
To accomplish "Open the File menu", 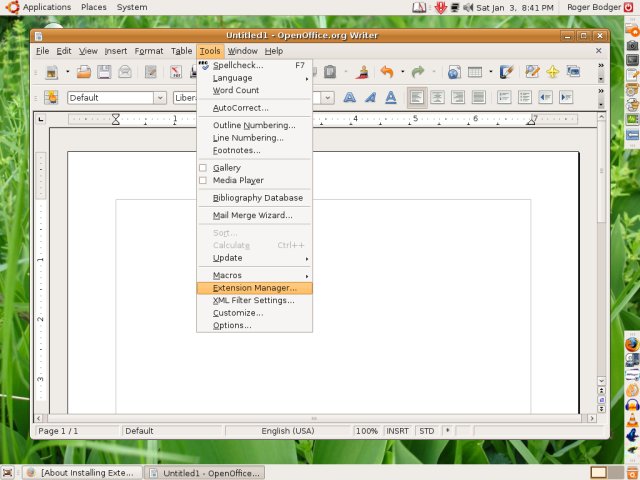I will tap(42, 51).
